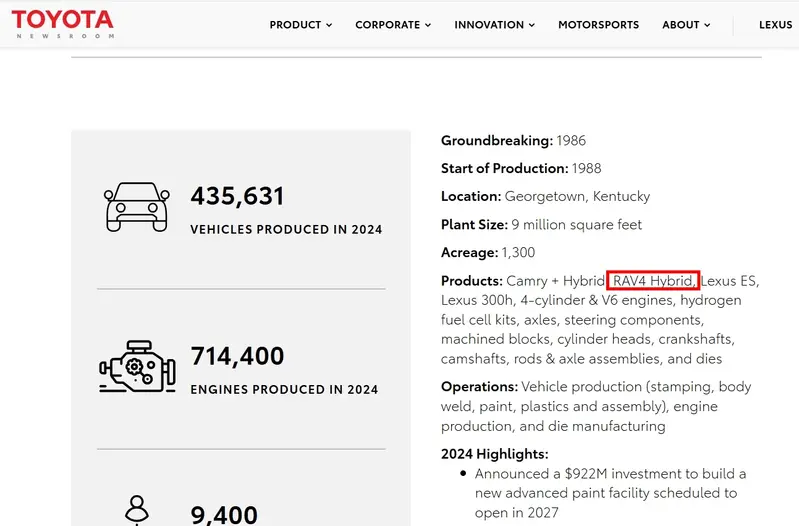Expand the Product menu chevron
This screenshot has width=799, height=526.
(x=329, y=25)
